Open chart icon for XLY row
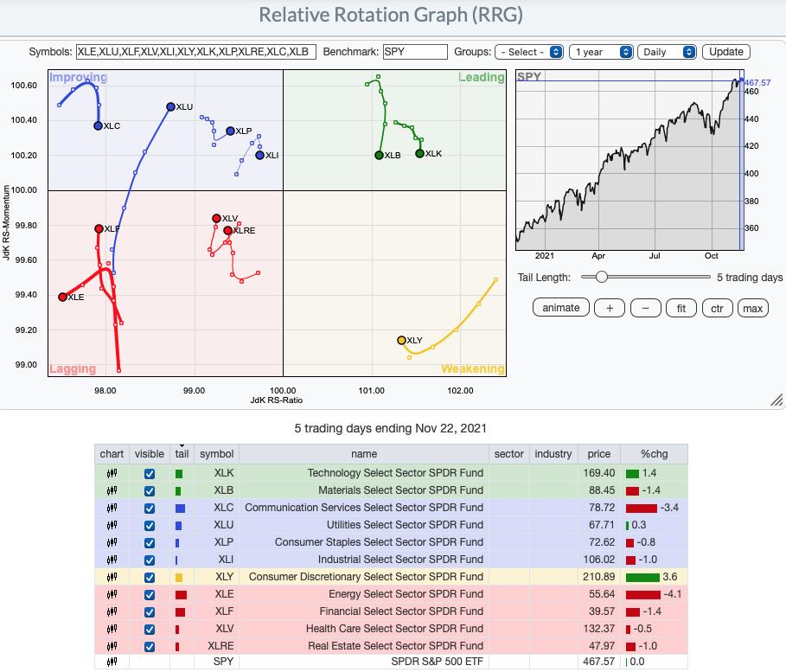Screen dimensions: 786x672 pyautogui.click(x=112, y=577)
